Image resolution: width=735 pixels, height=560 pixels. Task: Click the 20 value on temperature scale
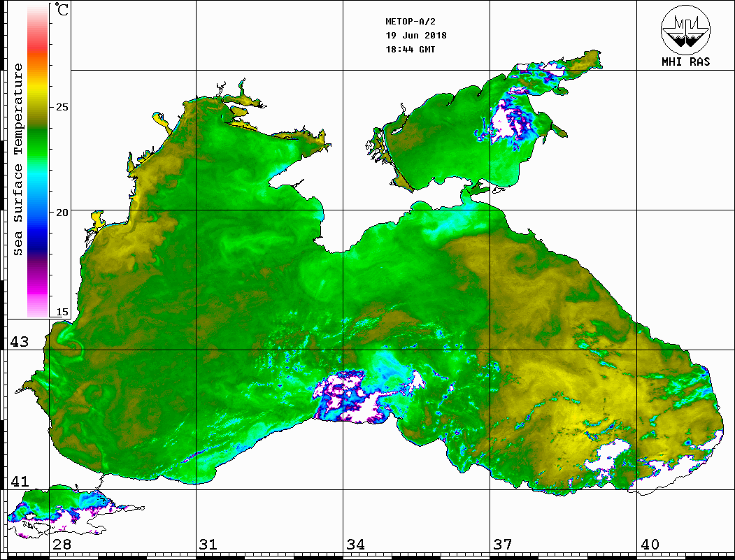(62, 213)
